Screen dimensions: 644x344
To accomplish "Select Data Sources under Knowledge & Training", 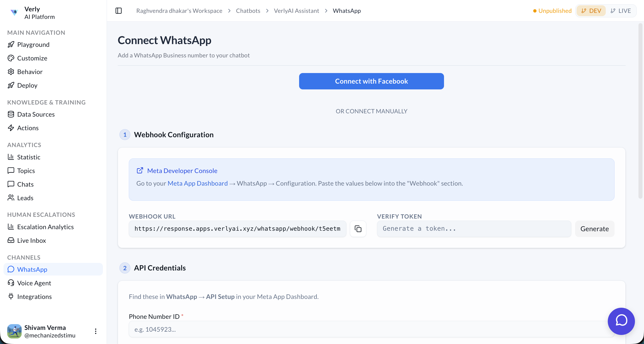I will 36,114.
